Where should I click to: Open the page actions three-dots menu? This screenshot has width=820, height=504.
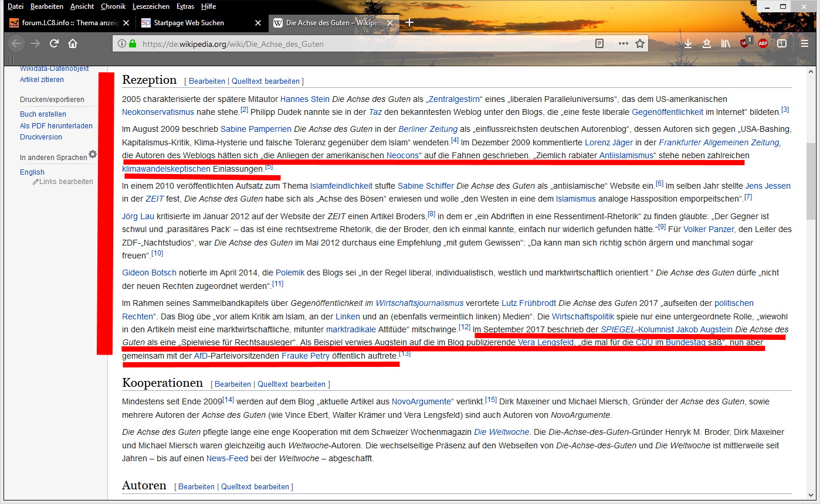pos(623,43)
